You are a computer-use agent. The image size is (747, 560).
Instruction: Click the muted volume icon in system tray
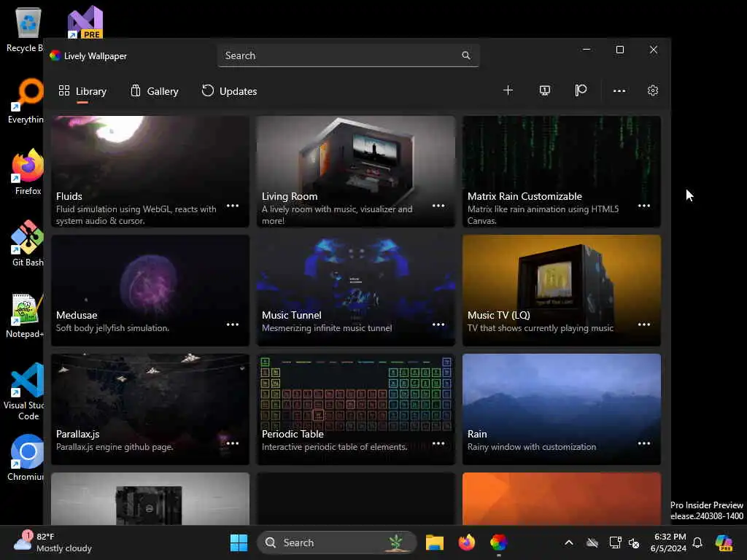coord(634,542)
